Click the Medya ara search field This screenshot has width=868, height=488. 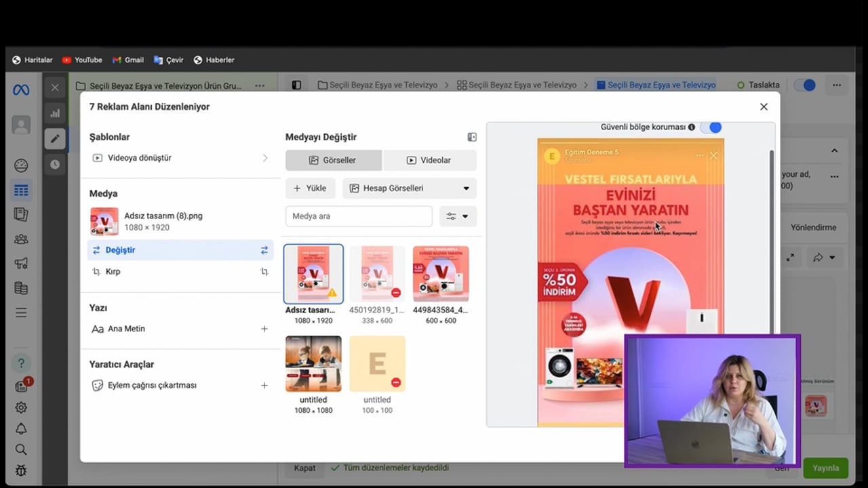(359, 216)
